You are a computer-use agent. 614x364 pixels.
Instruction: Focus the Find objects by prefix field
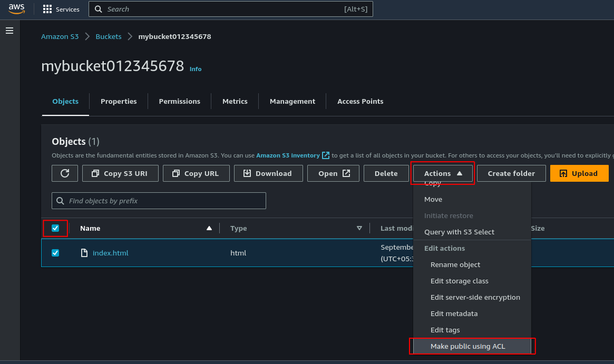click(x=159, y=201)
